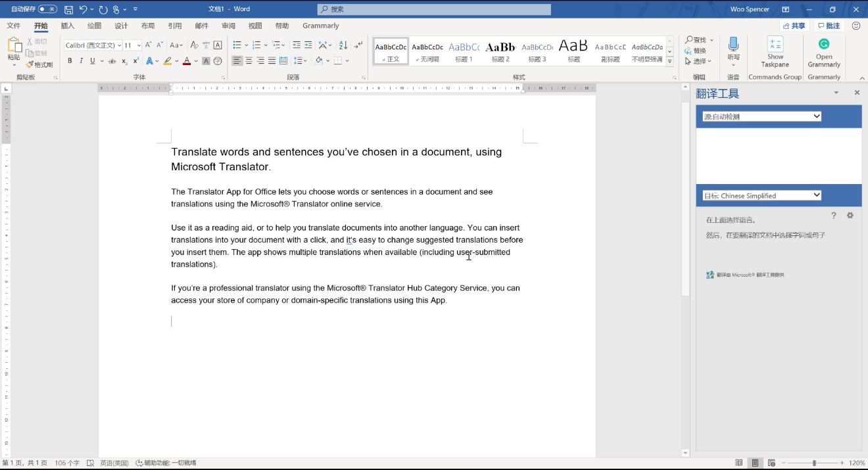This screenshot has height=470, width=868.
Task: Open the 文件 (File) menu
Action: pyautogui.click(x=13, y=26)
